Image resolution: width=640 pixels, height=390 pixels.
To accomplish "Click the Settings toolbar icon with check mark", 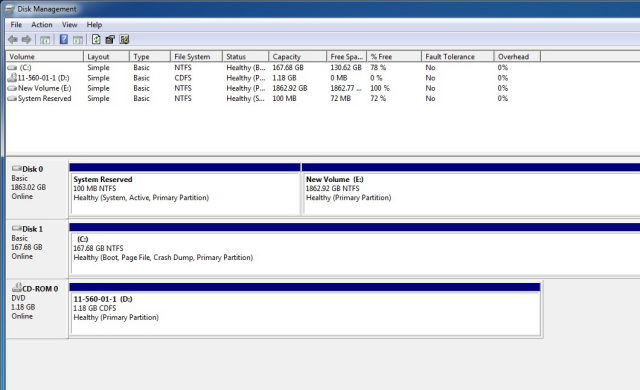I will click(124, 39).
